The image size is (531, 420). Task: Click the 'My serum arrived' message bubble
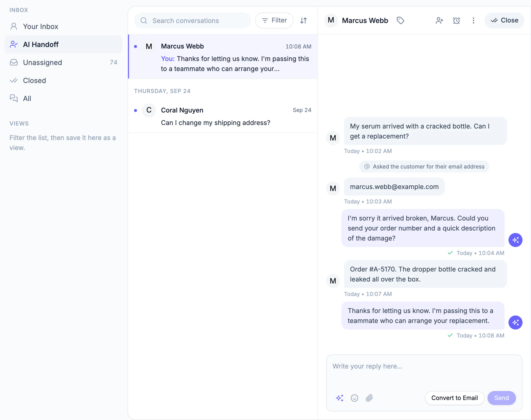point(425,131)
